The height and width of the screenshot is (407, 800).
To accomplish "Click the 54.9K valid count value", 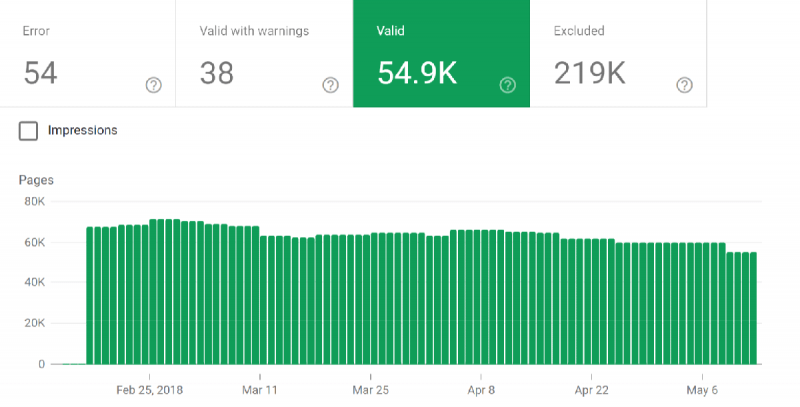I will tap(417, 73).
